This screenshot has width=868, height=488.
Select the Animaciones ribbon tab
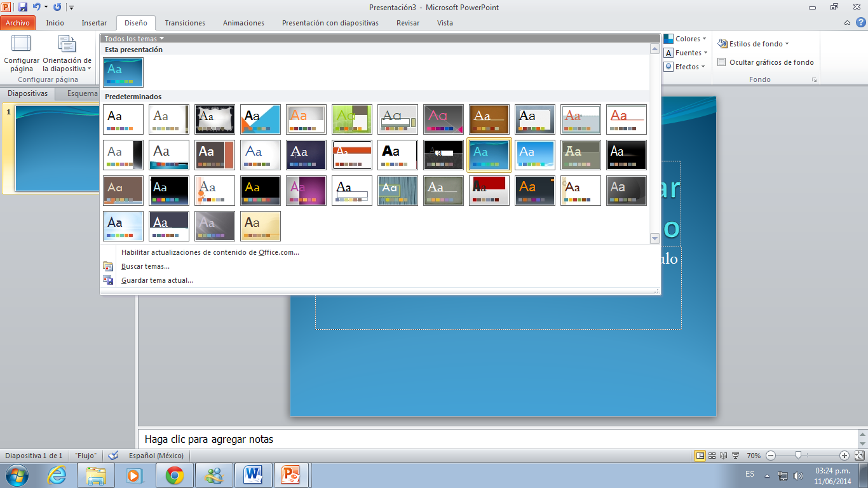(243, 23)
